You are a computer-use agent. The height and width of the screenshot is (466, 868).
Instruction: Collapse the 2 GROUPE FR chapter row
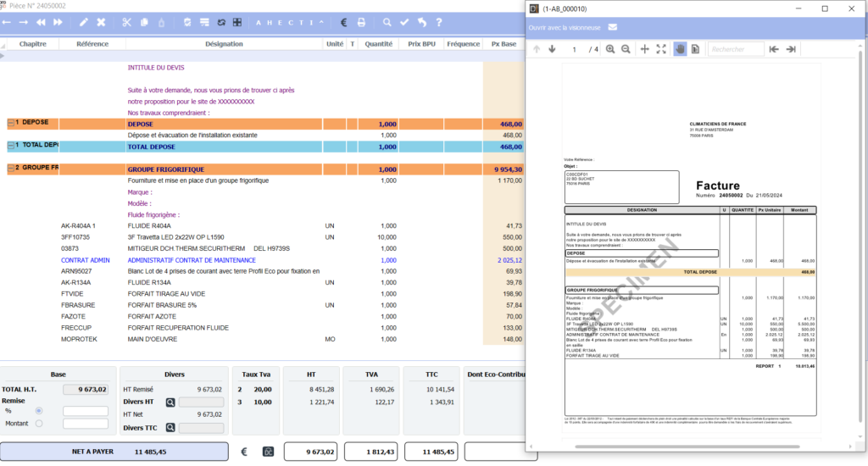coord(11,169)
